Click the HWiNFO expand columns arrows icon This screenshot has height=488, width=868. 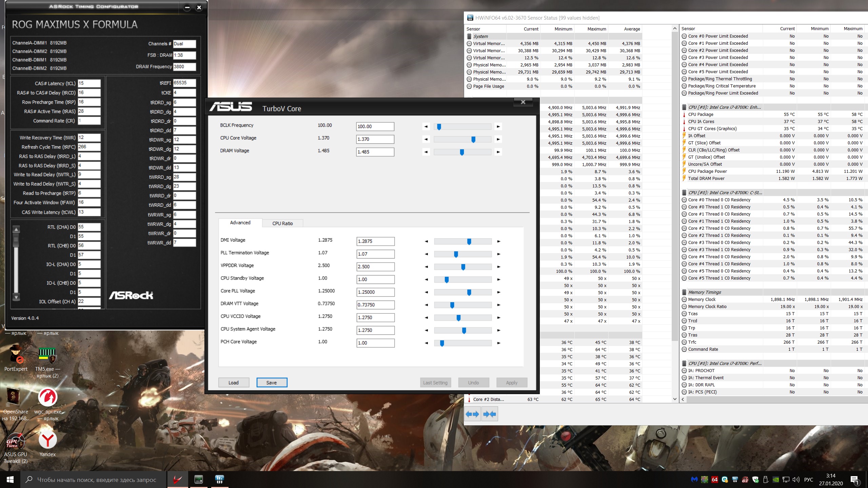point(472,414)
